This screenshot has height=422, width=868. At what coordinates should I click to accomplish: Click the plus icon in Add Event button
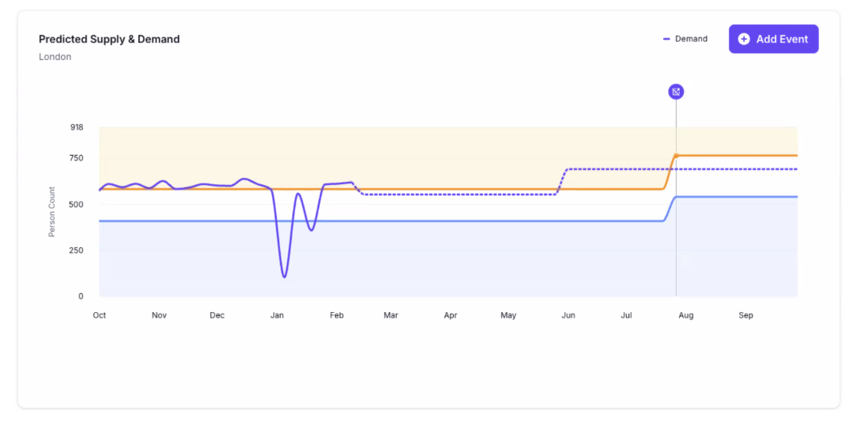pyautogui.click(x=743, y=39)
